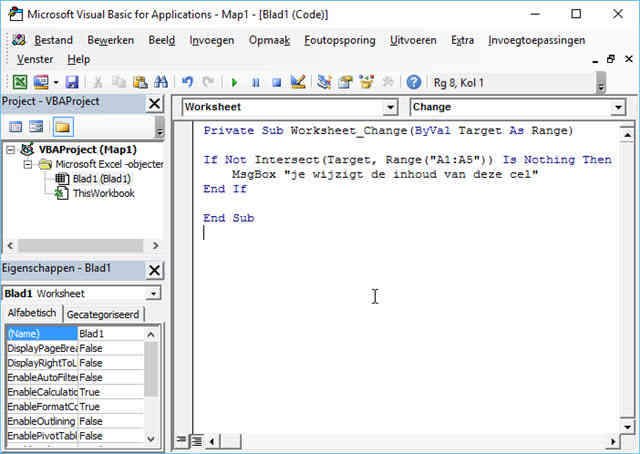Image resolution: width=640 pixels, height=454 pixels.
Task: Click the End Sub line in code
Action: click(x=229, y=218)
